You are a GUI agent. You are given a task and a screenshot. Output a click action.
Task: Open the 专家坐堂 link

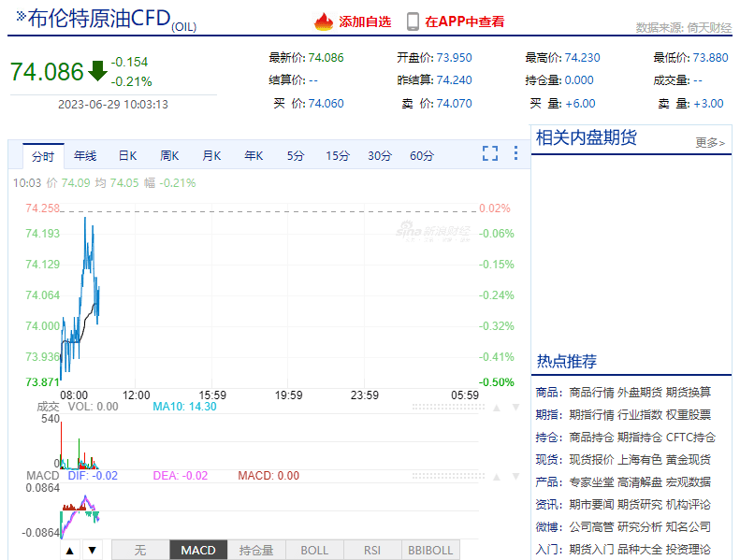pos(591,482)
